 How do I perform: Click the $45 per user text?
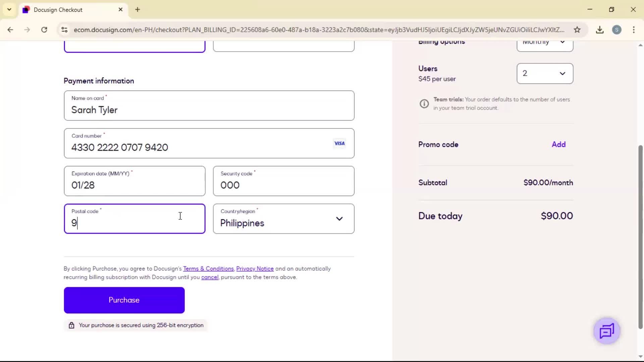[437, 79]
